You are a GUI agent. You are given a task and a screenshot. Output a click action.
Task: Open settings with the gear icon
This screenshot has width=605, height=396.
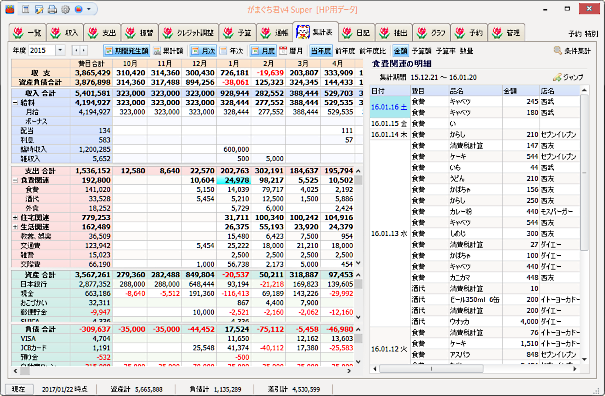(x=65, y=9)
